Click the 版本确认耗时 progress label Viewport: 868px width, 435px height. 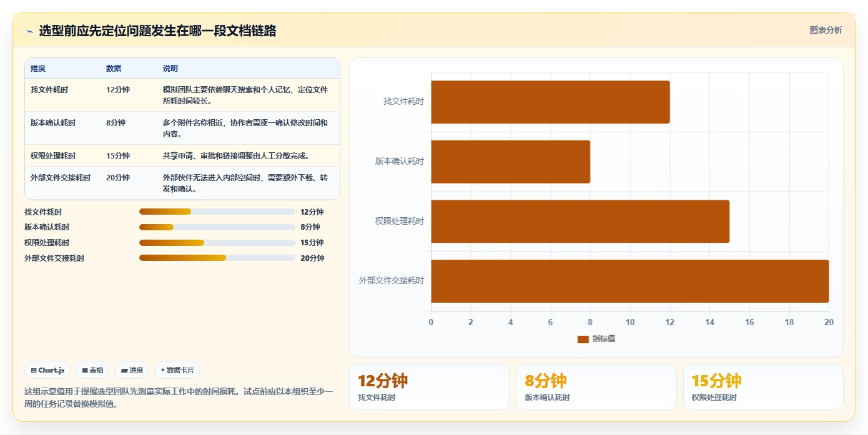47,227
